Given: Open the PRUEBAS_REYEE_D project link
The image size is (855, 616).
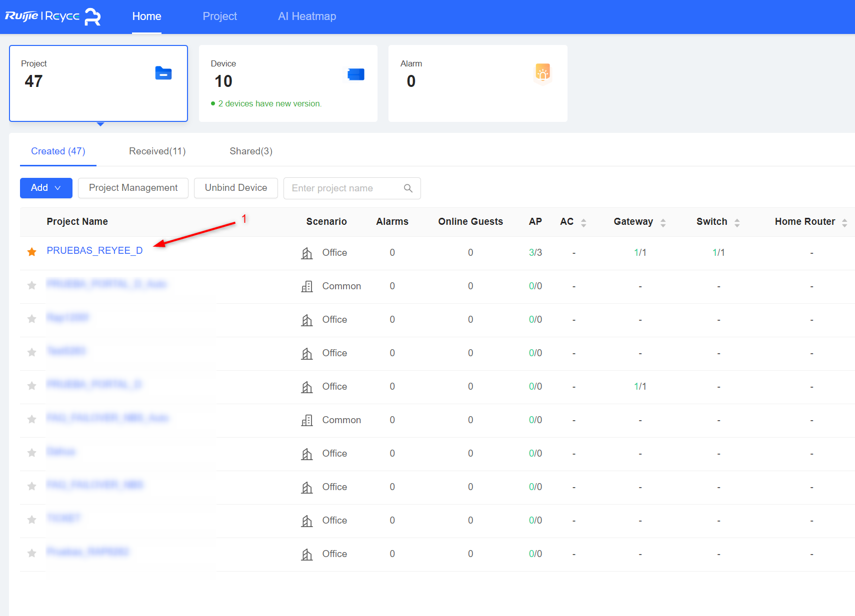Looking at the screenshot, I should click(94, 251).
